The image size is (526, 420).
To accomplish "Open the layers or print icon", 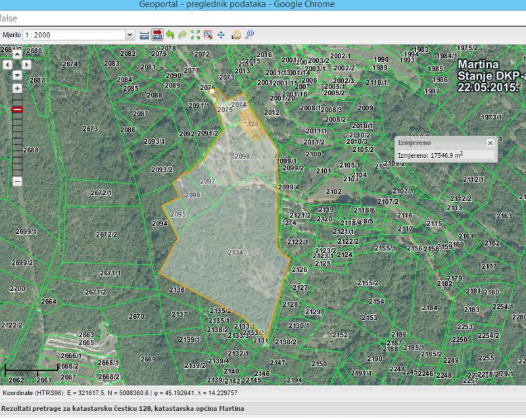I will (x=236, y=35).
